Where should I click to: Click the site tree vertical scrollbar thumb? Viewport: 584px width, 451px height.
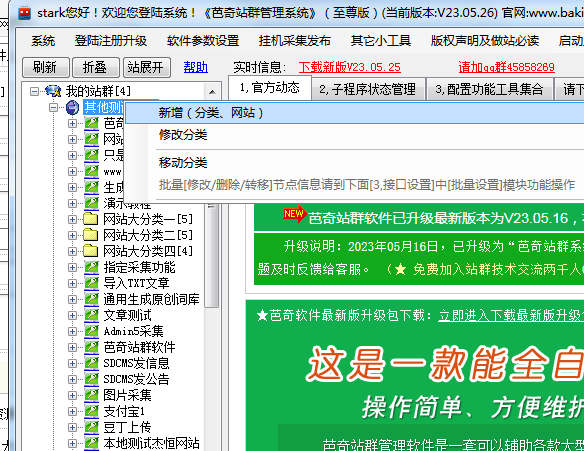212,255
